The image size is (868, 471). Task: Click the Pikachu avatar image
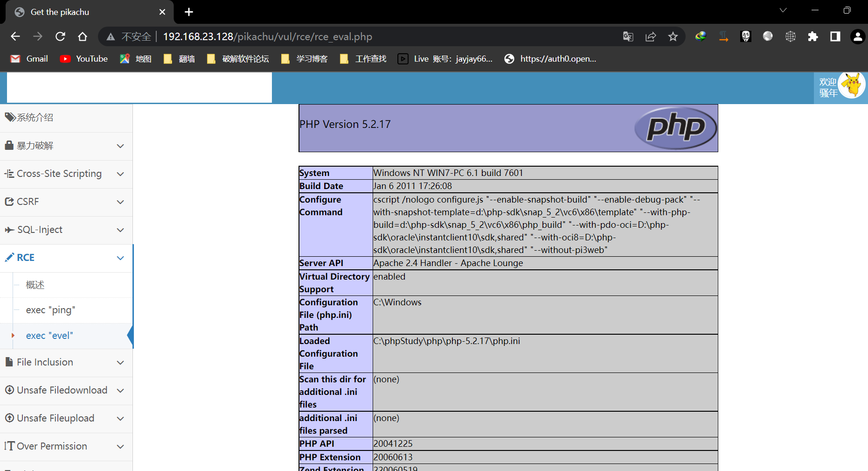pyautogui.click(x=852, y=85)
